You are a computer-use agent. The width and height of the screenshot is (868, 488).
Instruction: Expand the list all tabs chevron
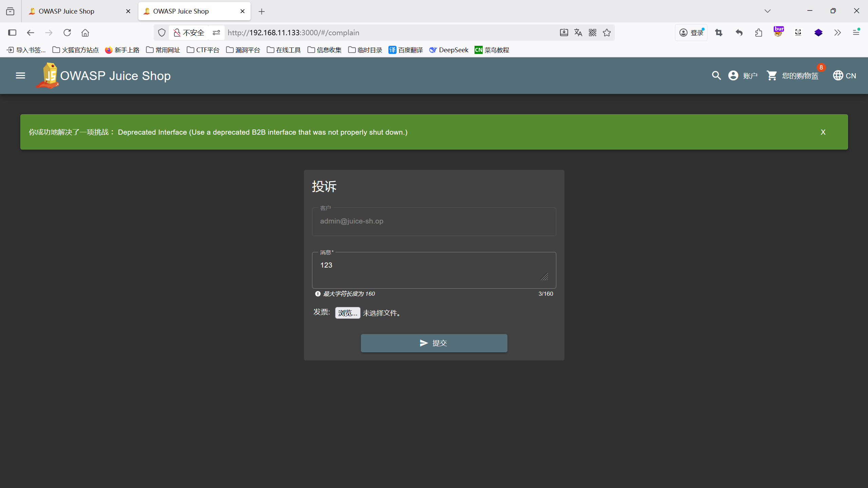[768, 11]
